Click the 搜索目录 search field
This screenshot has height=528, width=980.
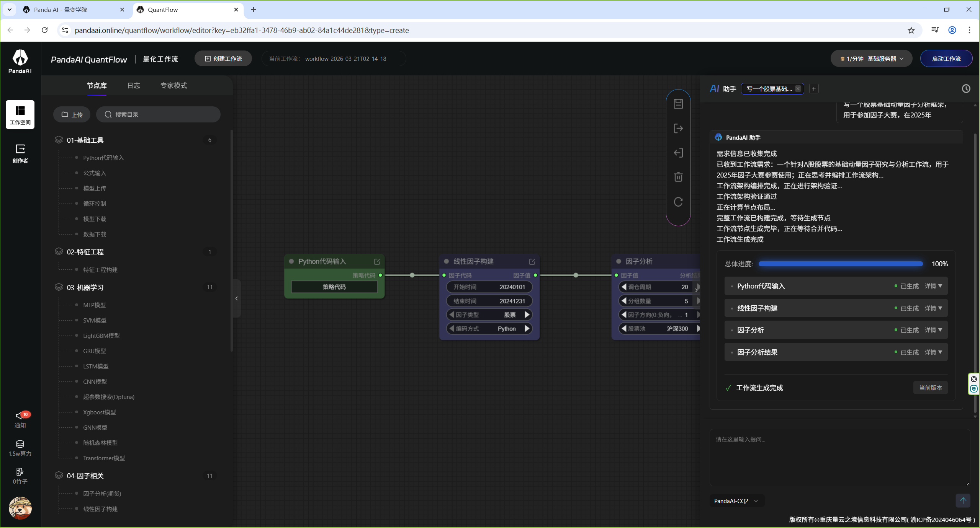tap(158, 114)
